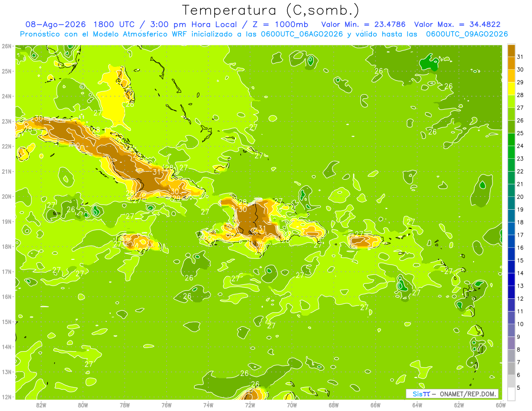The width and height of the screenshot is (532, 411).
Task: Click the 'SisTT' logo text
Action: [x=421, y=394]
